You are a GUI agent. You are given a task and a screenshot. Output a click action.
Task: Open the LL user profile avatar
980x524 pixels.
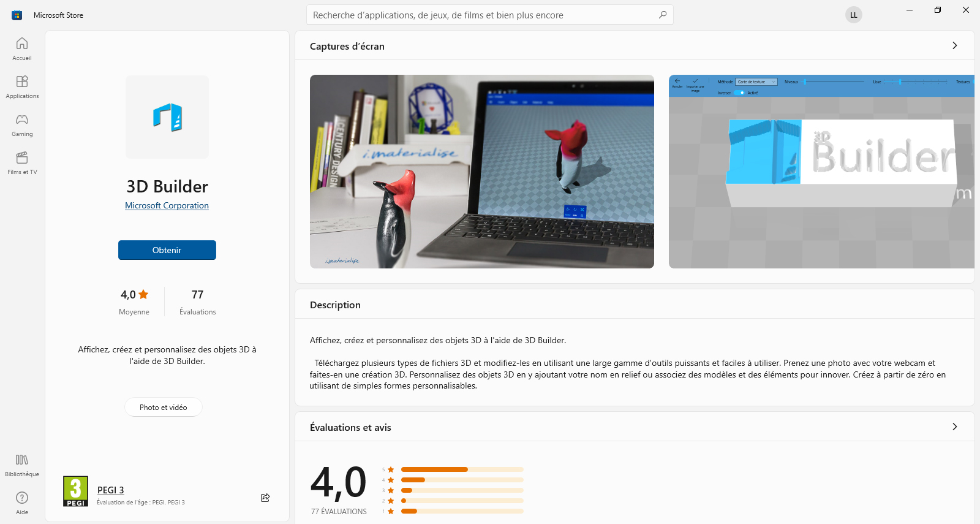pos(853,15)
